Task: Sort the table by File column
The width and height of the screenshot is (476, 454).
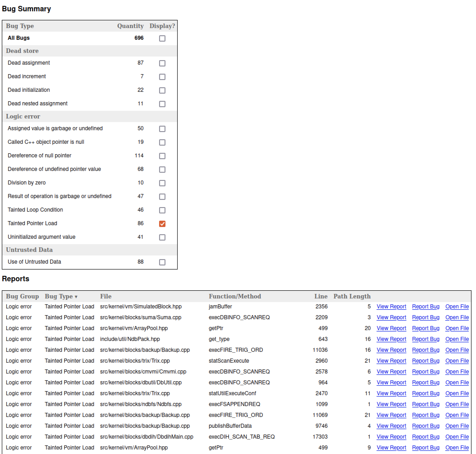Action: 106,296
